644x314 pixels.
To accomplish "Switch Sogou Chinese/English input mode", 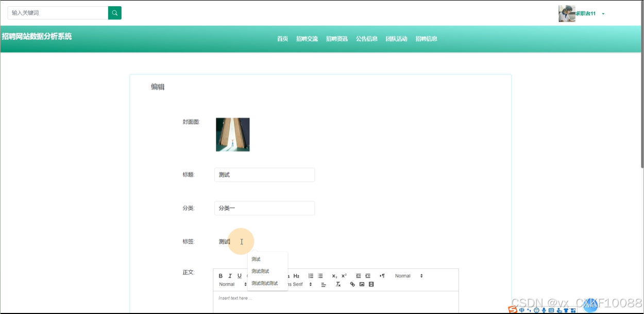I will pyautogui.click(x=522, y=310).
